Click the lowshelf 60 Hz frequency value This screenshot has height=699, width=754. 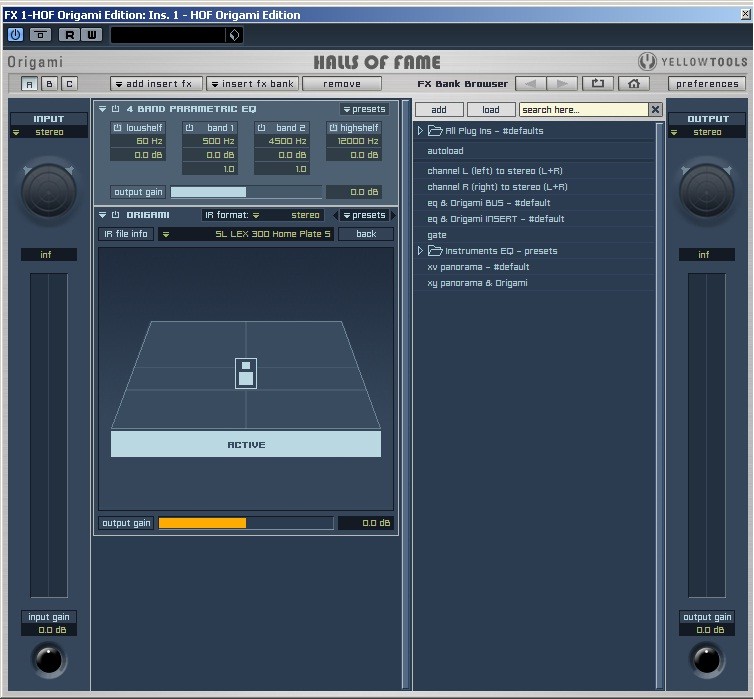(138, 141)
